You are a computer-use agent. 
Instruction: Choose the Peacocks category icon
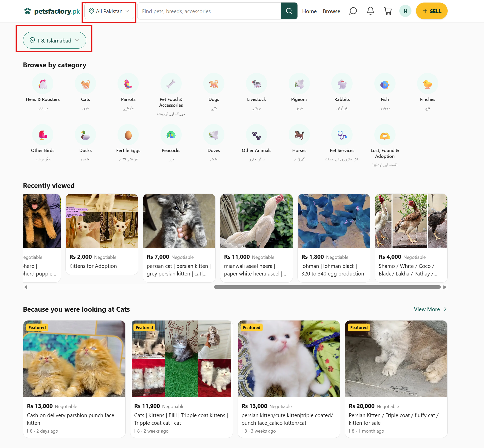click(x=171, y=135)
